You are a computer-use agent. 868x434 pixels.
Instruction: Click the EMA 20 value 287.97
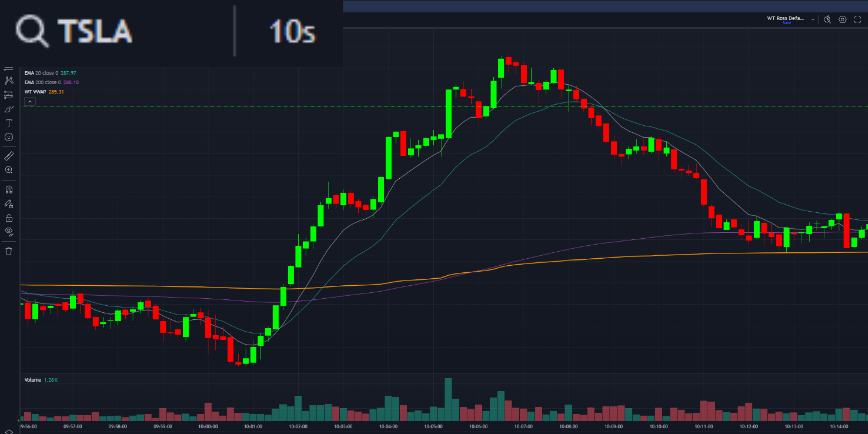68,73
